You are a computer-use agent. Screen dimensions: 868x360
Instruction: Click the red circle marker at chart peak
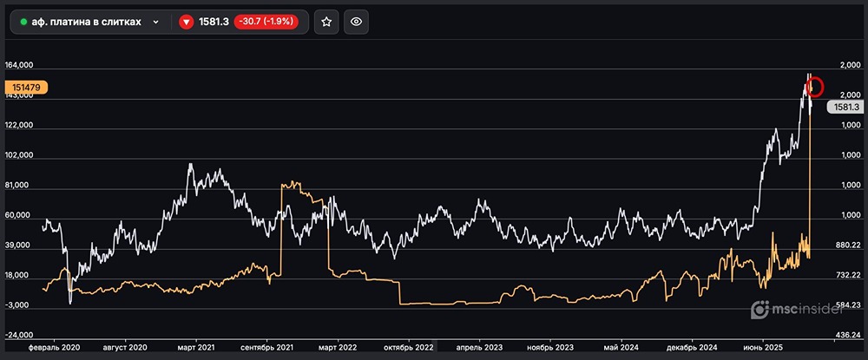[x=815, y=87]
